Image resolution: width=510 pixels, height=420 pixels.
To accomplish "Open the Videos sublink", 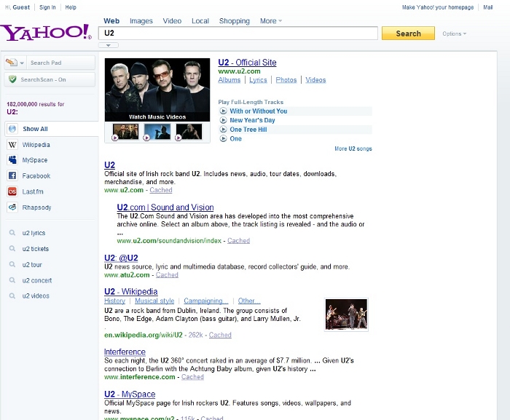I will click(315, 79).
